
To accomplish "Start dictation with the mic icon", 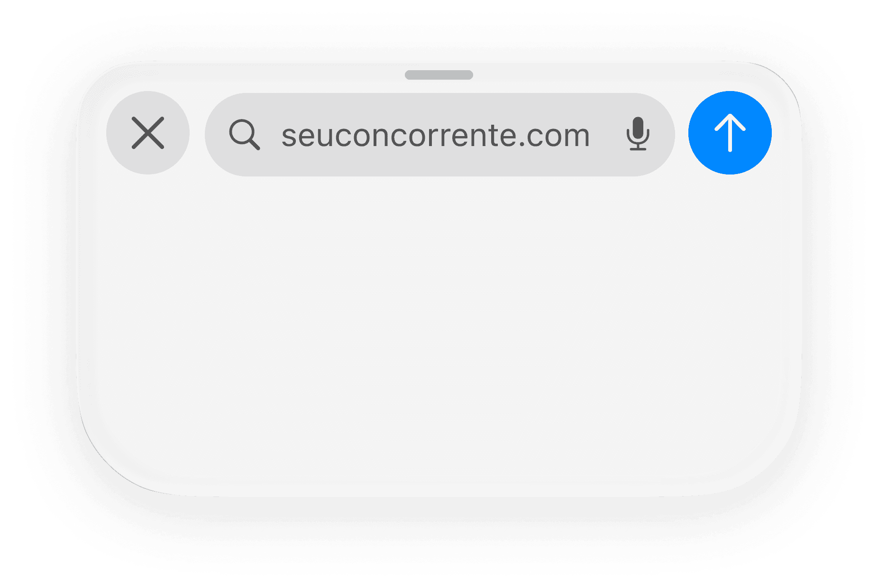I will (x=638, y=134).
